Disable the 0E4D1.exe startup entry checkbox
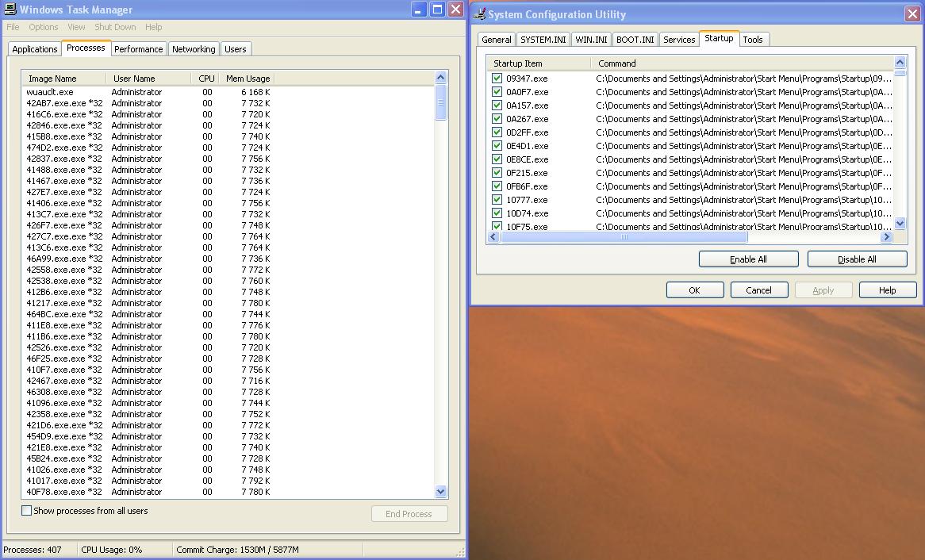 click(x=497, y=146)
